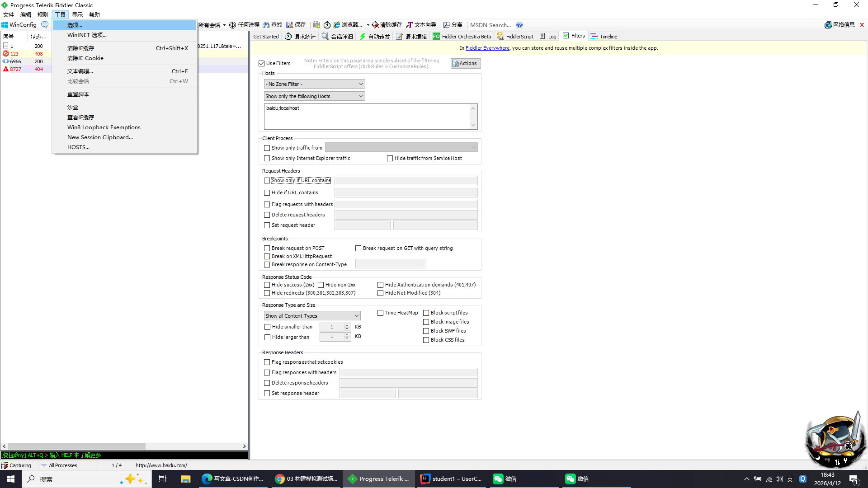
Task: Uncheck the Use Filters checkbox
Action: [x=262, y=63]
